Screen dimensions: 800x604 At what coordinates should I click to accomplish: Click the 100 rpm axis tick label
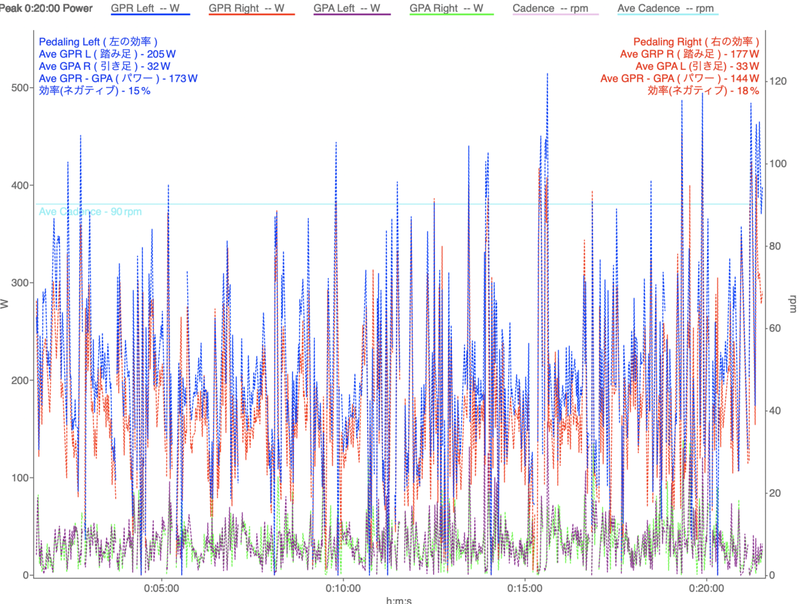click(x=778, y=164)
